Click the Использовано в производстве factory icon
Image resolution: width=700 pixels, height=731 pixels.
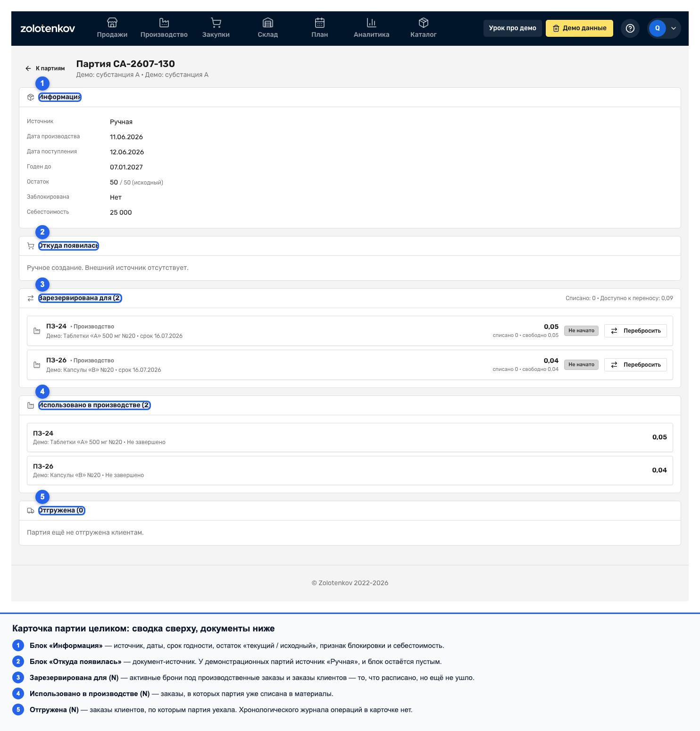point(31,405)
